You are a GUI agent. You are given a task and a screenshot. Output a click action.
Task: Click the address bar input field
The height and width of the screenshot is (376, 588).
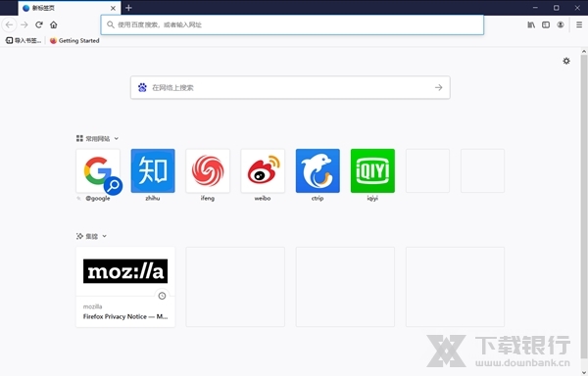point(292,24)
